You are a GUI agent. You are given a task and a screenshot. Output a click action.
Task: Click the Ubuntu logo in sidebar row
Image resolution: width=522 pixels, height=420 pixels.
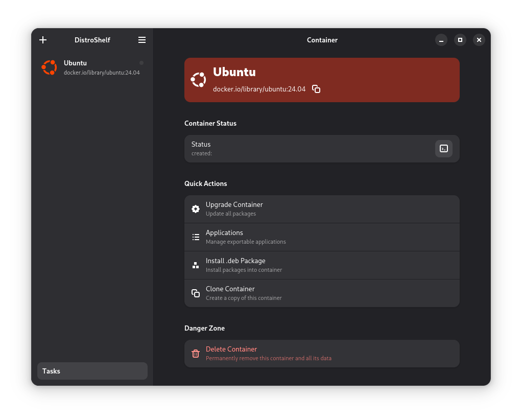click(x=49, y=67)
